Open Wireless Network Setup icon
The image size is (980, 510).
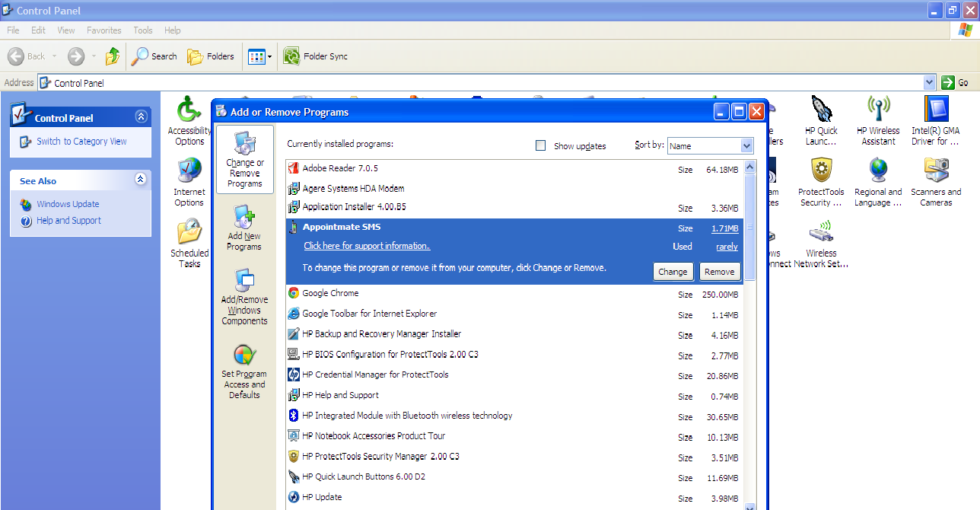click(821, 244)
